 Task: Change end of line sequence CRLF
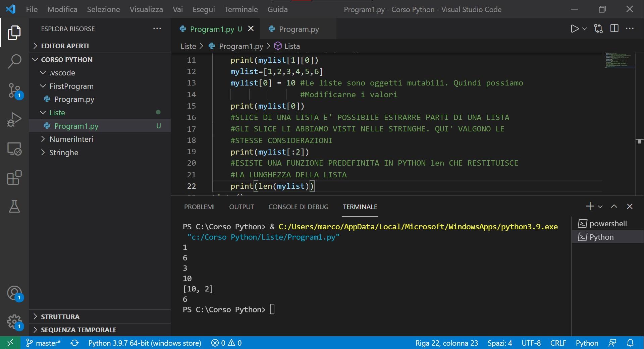pos(558,343)
